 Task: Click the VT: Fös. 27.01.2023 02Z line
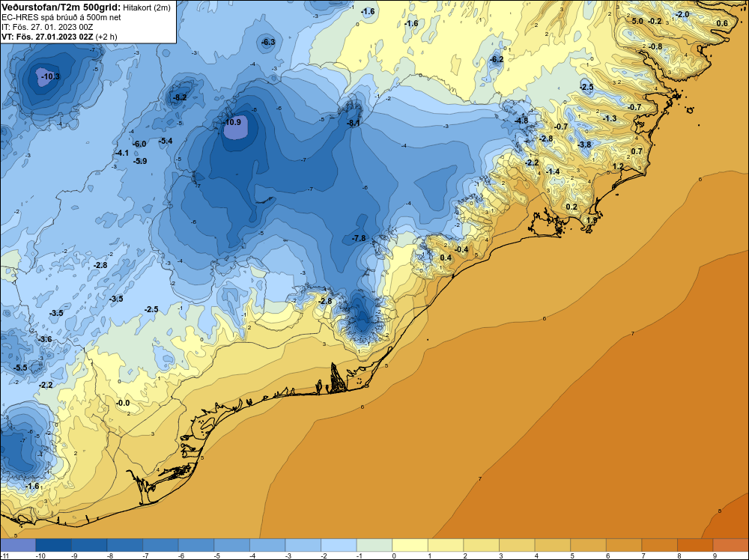pos(59,37)
